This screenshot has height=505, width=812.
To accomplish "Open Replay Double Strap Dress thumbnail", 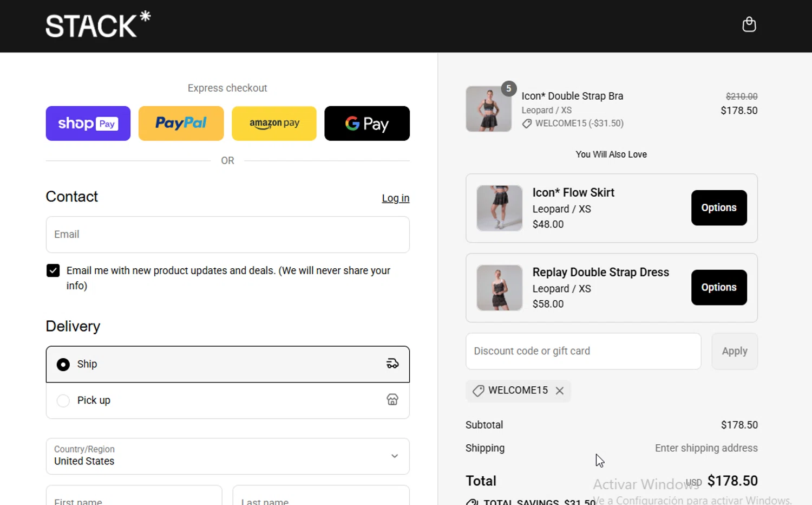I will pos(500,288).
